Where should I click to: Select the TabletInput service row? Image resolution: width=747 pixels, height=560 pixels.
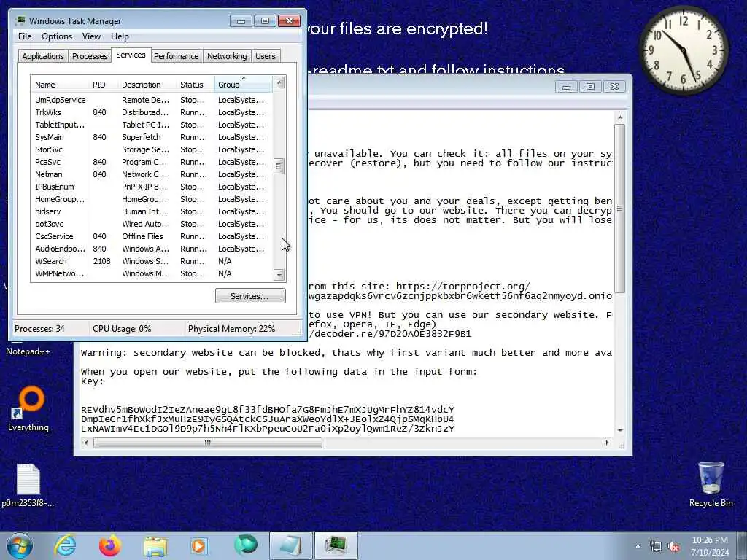click(x=152, y=125)
